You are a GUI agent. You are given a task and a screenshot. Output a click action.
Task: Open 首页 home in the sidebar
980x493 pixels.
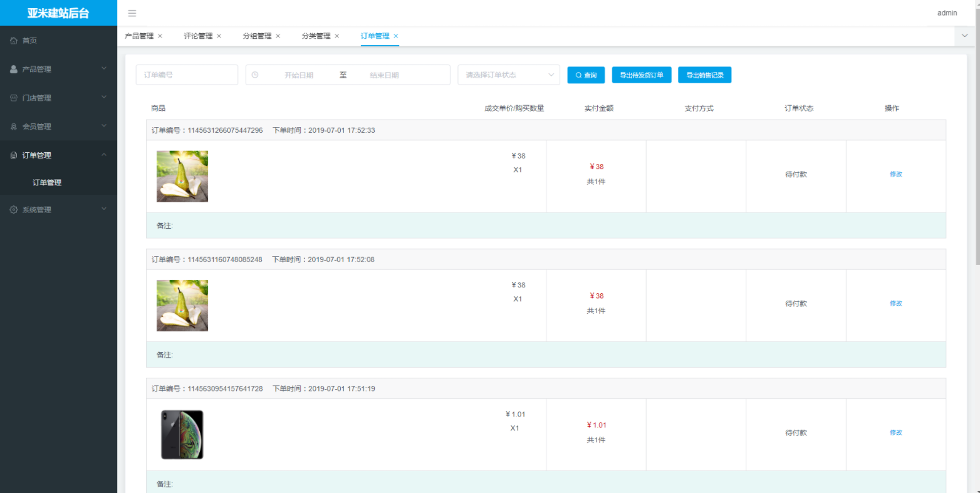(x=29, y=41)
